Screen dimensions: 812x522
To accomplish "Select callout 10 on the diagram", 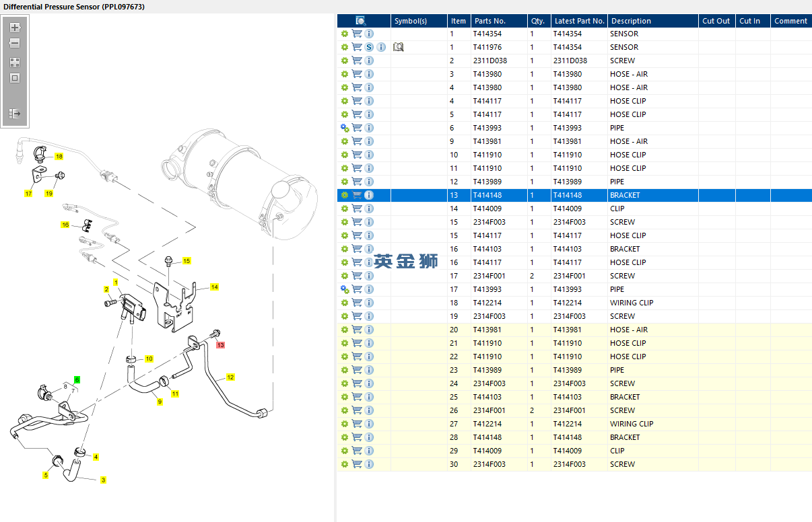I will (x=149, y=359).
